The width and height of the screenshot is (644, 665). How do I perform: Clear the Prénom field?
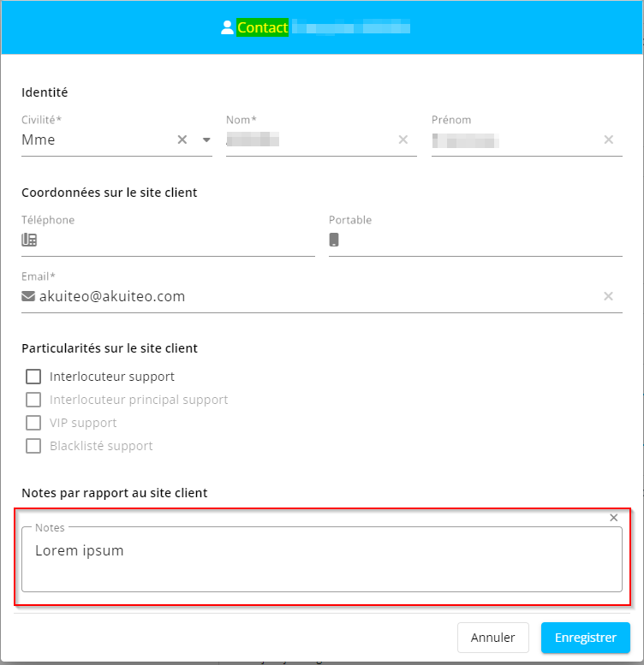pyautogui.click(x=608, y=140)
